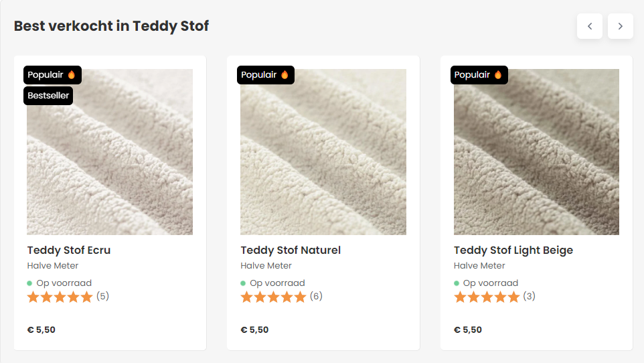
Task: Click the Teddy Stof Light Beige title link
Action: point(513,250)
